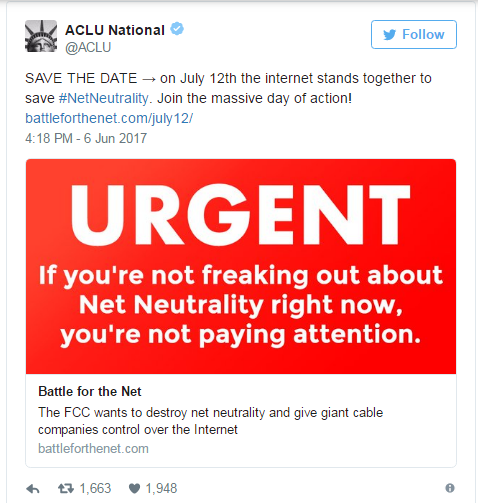Follow ACLU National account

tap(414, 35)
